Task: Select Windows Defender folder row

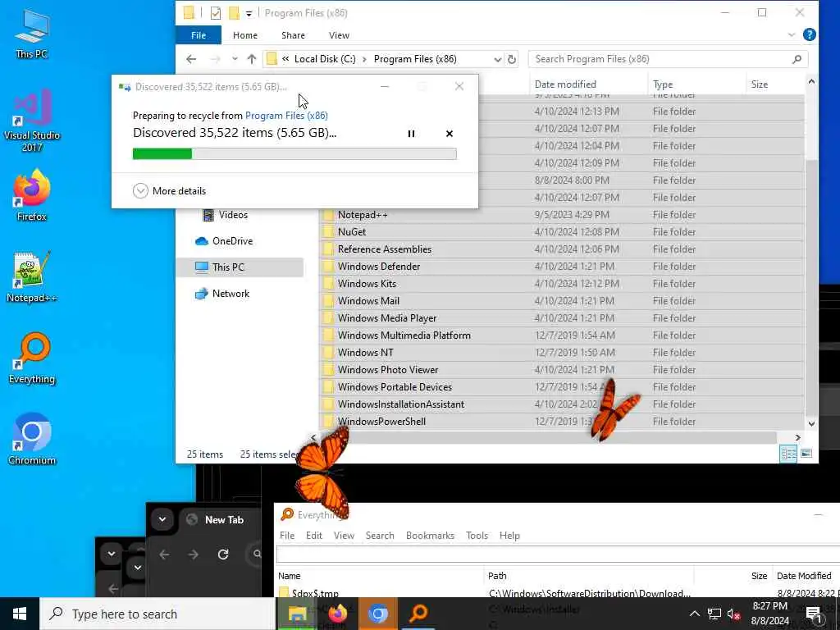Action: point(561,267)
